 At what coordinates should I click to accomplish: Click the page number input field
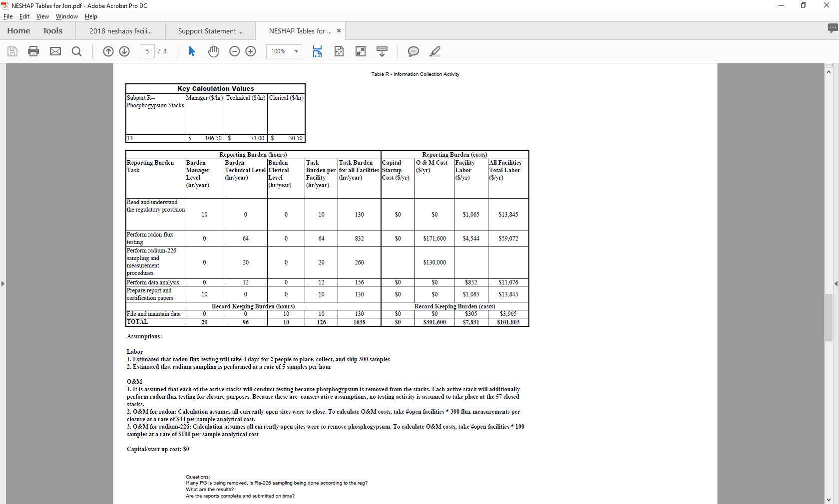click(x=147, y=51)
